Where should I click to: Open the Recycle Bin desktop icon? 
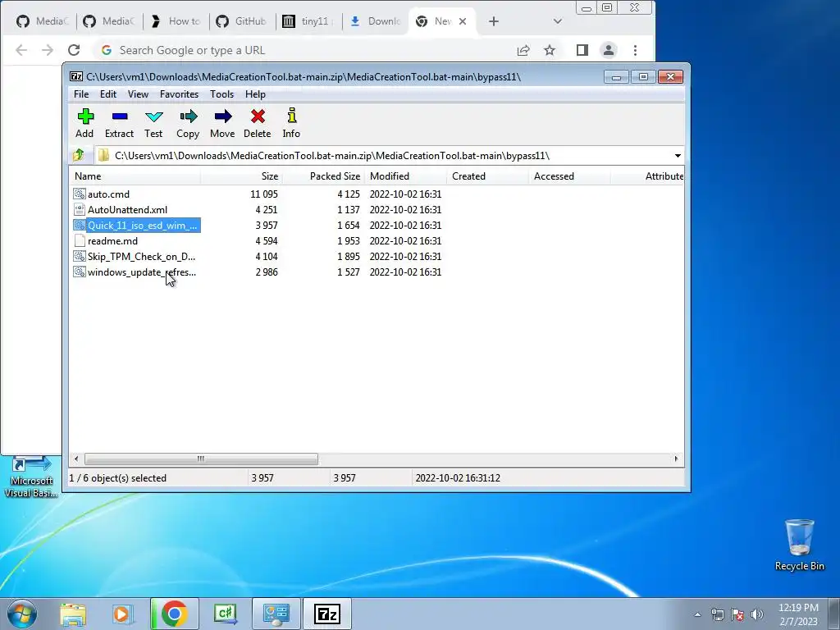click(799, 545)
